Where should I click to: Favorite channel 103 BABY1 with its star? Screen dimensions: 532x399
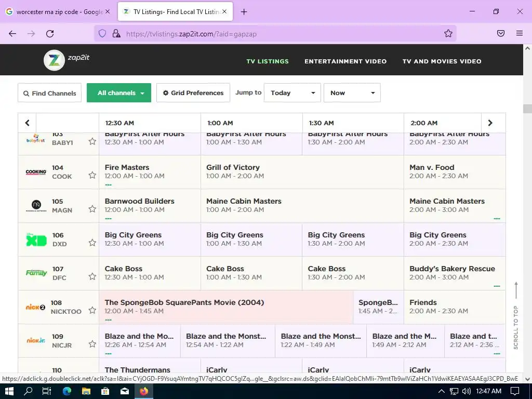pos(92,141)
